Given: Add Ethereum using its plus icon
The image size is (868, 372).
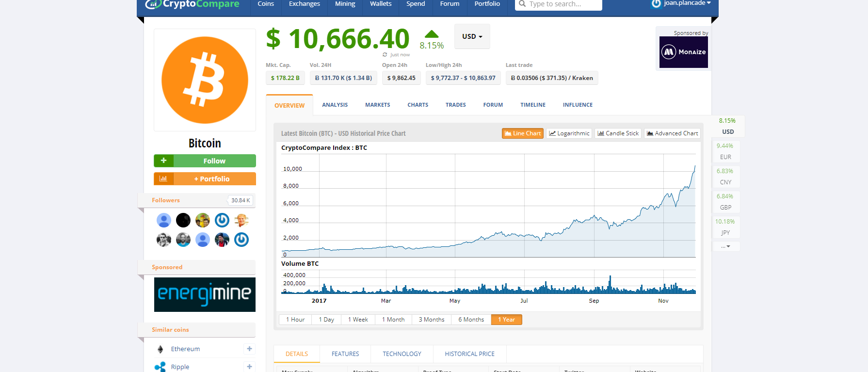Looking at the screenshot, I should [x=249, y=349].
